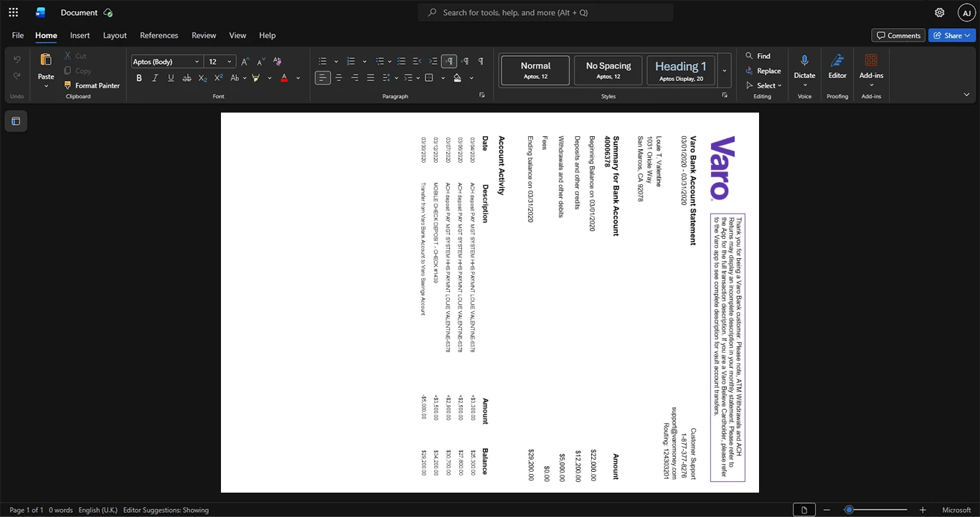
Task: Toggle align left
Action: 323,77
